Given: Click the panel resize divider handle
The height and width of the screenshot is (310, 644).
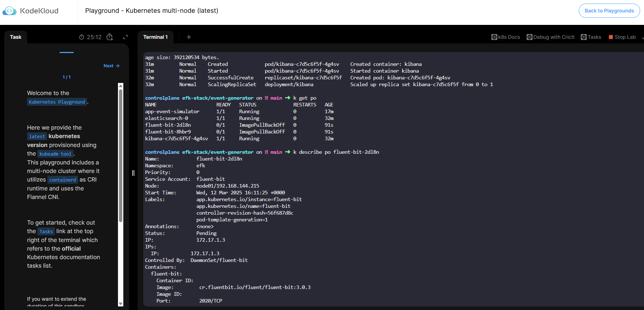Looking at the screenshot, I should point(133,173).
